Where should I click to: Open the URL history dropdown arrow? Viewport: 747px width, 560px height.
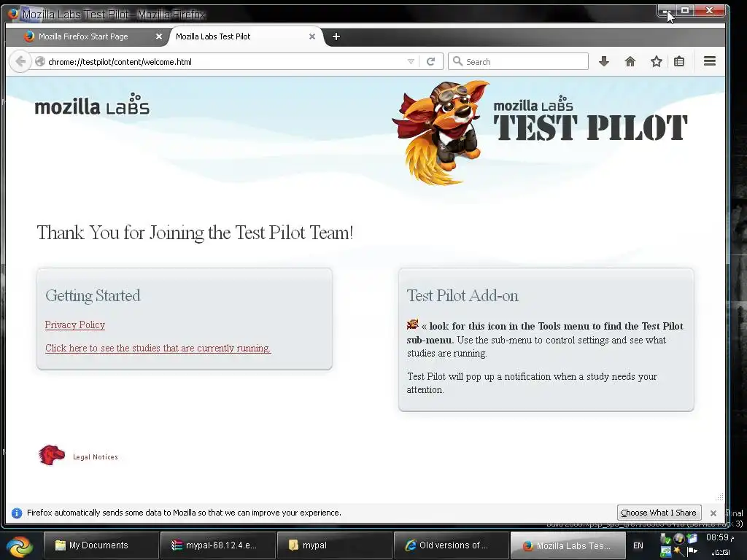pyautogui.click(x=411, y=61)
